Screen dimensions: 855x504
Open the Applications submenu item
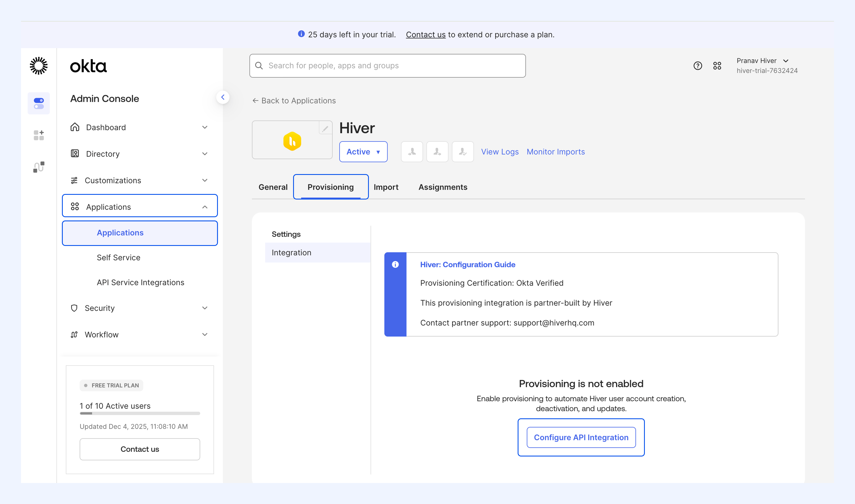140,233
